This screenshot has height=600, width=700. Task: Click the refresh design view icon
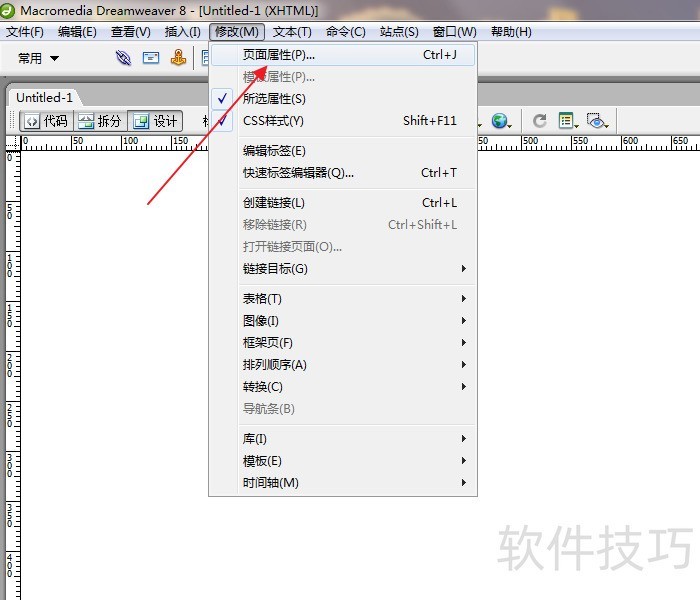click(540, 121)
